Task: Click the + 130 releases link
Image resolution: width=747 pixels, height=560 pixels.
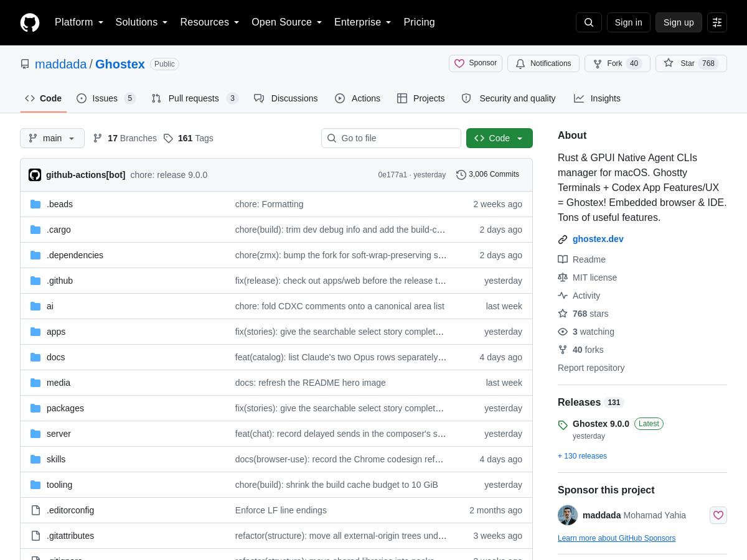Action: coord(582,456)
